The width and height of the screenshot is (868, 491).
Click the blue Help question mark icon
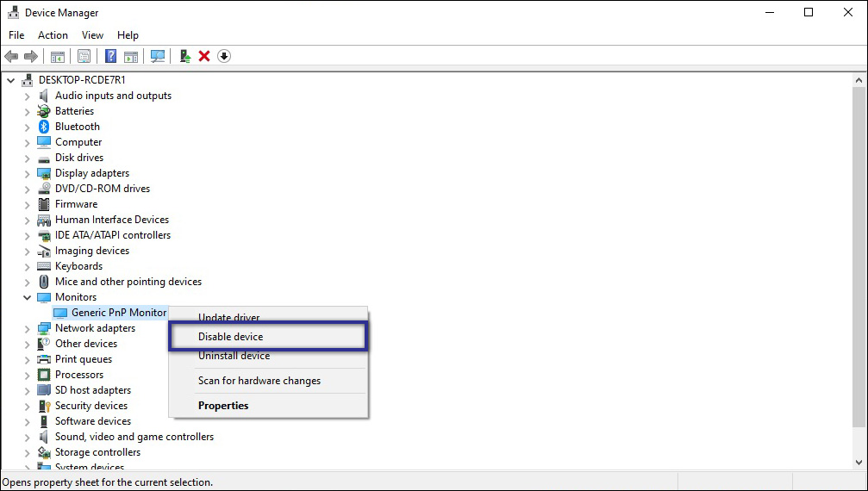110,56
